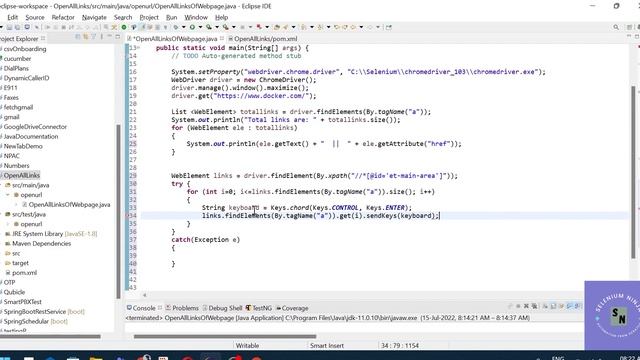Click the Coverage launch icon in the toolbar
The image size is (640, 360).
tap(209, 27)
